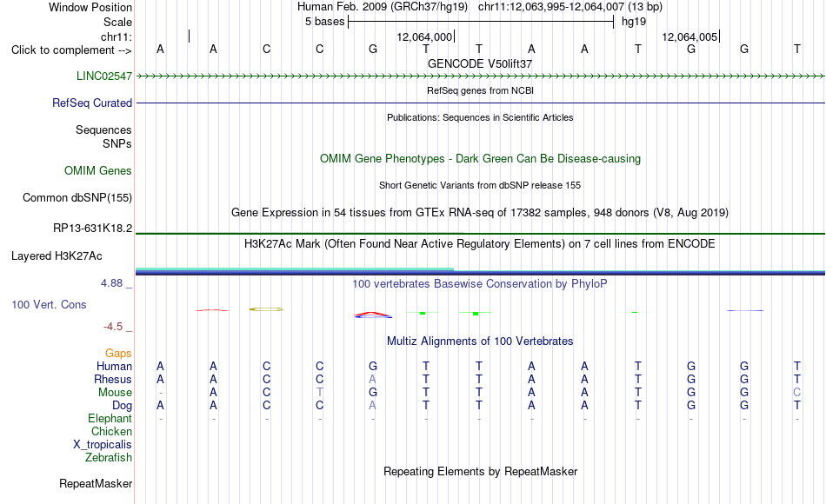The height and width of the screenshot is (504, 826).
Task: Click the dark green RP13-631K18.2 expression line
Action: click(x=480, y=233)
